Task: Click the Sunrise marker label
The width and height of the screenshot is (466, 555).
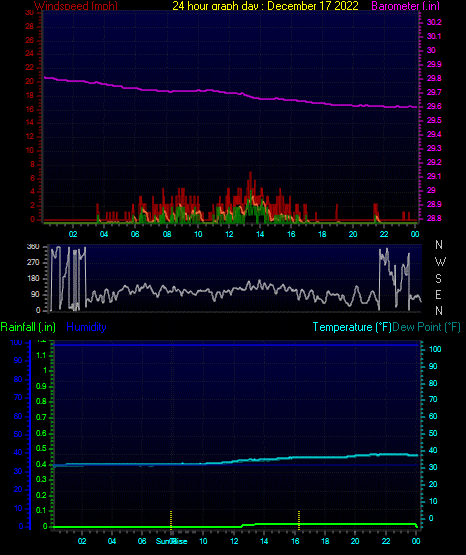Action: pyautogui.click(x=172, y=541)
